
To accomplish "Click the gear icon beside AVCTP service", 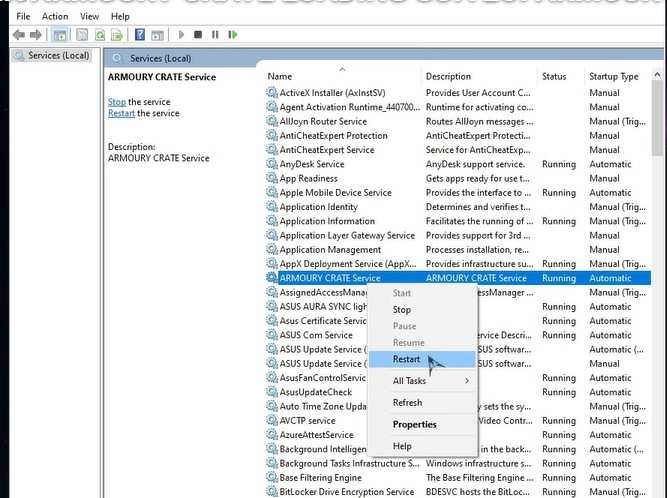I will [272, 420].
